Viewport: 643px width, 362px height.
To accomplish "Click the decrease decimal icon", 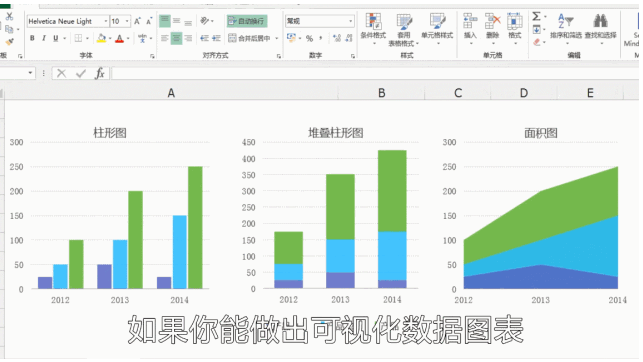I will pyautogui.click(x=349, y=38).
